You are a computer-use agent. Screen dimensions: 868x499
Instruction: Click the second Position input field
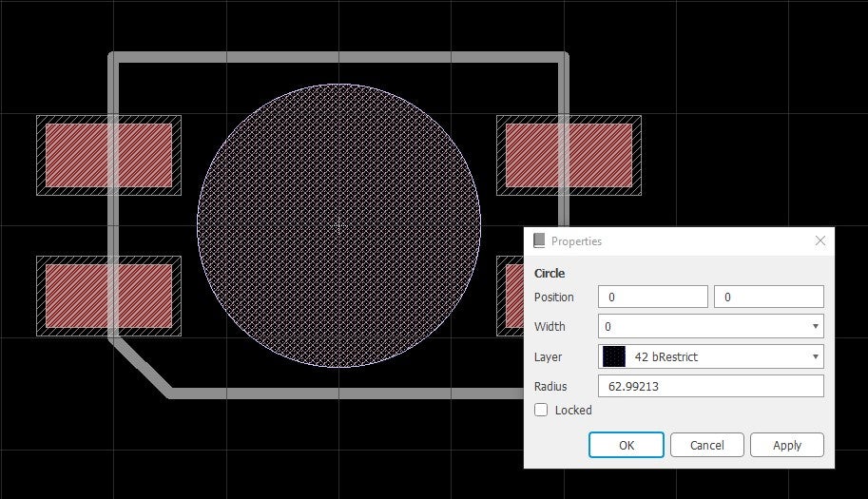pyautogui.click(x=768, y=297)
